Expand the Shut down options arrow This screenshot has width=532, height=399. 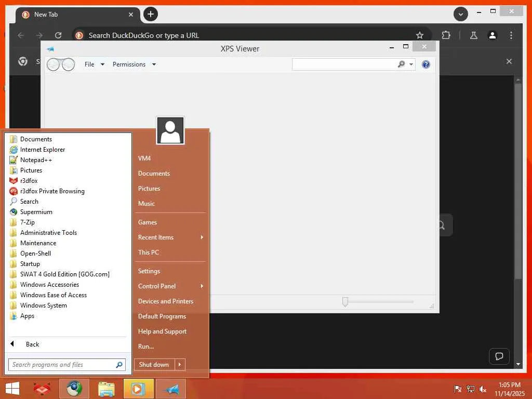[x=180, y=365]
